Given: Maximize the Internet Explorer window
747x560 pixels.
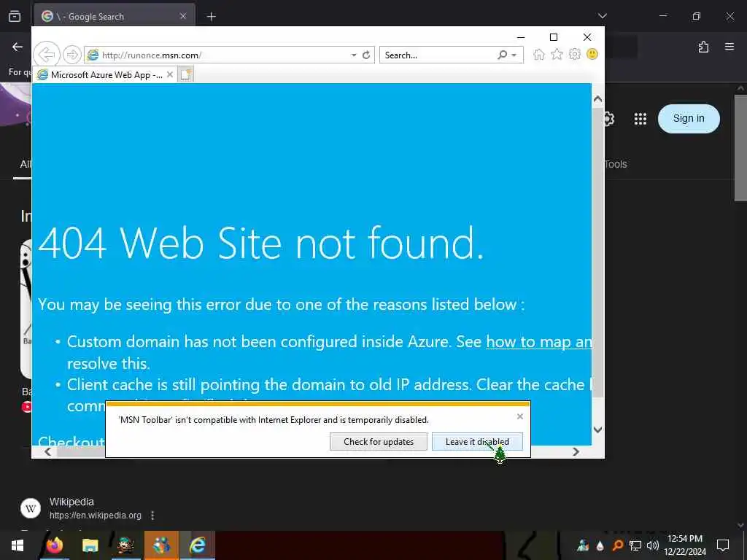Looking at the screenshot, I should (x=554, y=37).
